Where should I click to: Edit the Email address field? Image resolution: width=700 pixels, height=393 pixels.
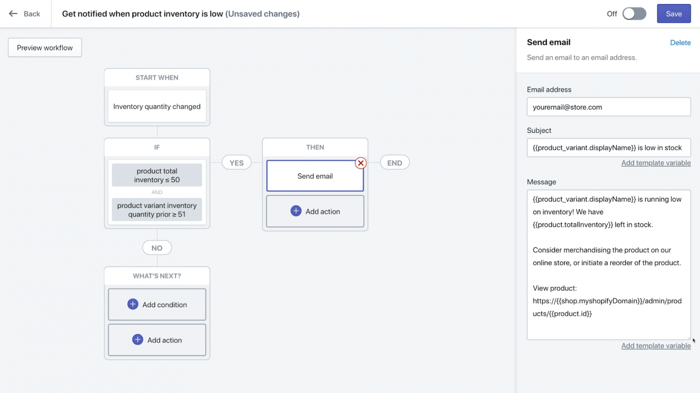click(x=608, y=107)
